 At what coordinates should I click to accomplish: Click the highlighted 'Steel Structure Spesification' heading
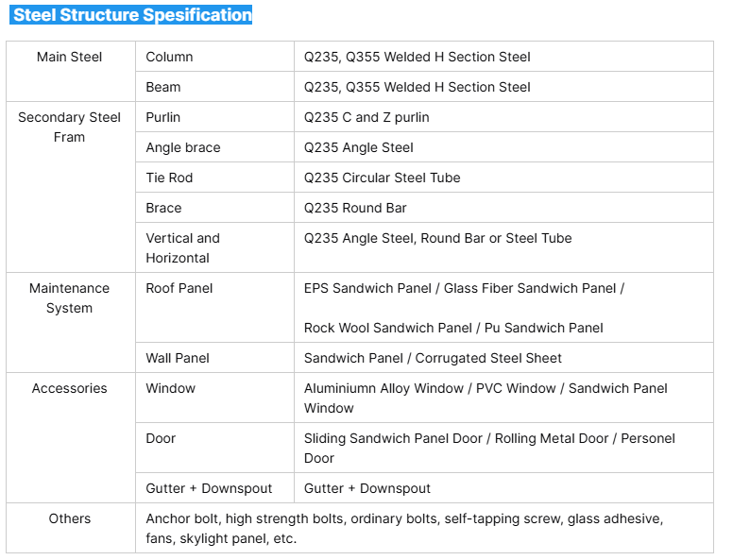tap(132, 15)
